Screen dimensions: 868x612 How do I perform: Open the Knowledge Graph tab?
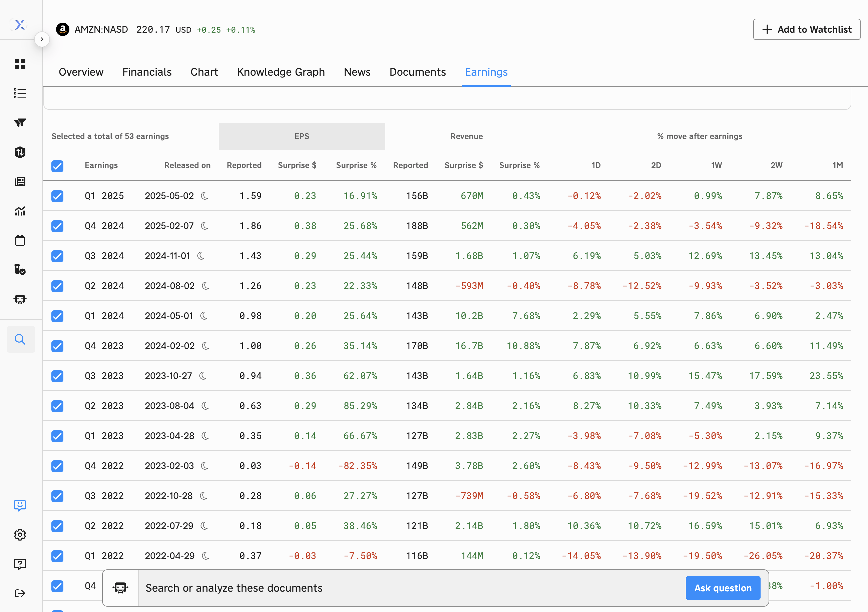[281, 72]
